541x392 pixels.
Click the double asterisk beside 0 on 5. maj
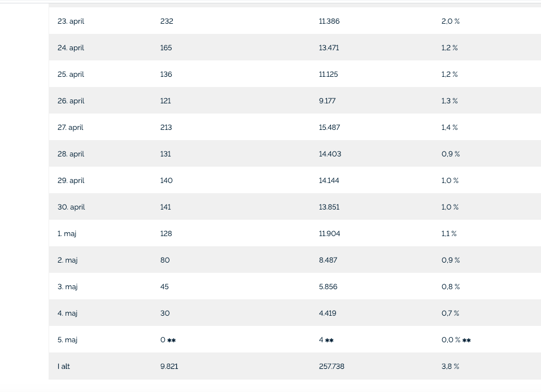click(x=172, y=340)
